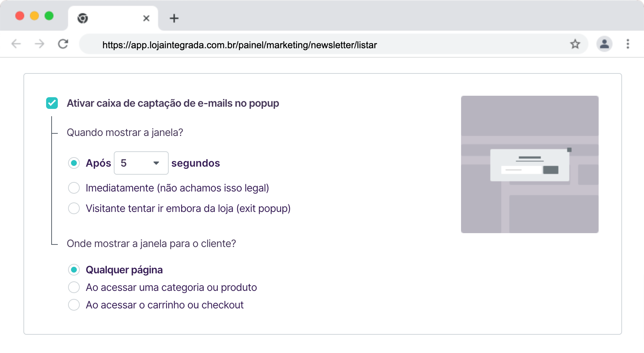Close the current browser tab
644x353 pixels.
146,18
